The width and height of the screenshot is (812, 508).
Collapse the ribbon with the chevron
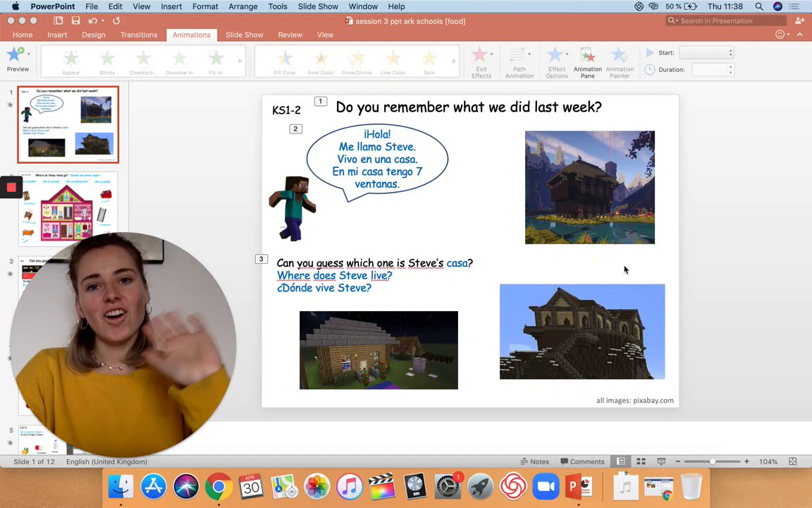(800, 34)
